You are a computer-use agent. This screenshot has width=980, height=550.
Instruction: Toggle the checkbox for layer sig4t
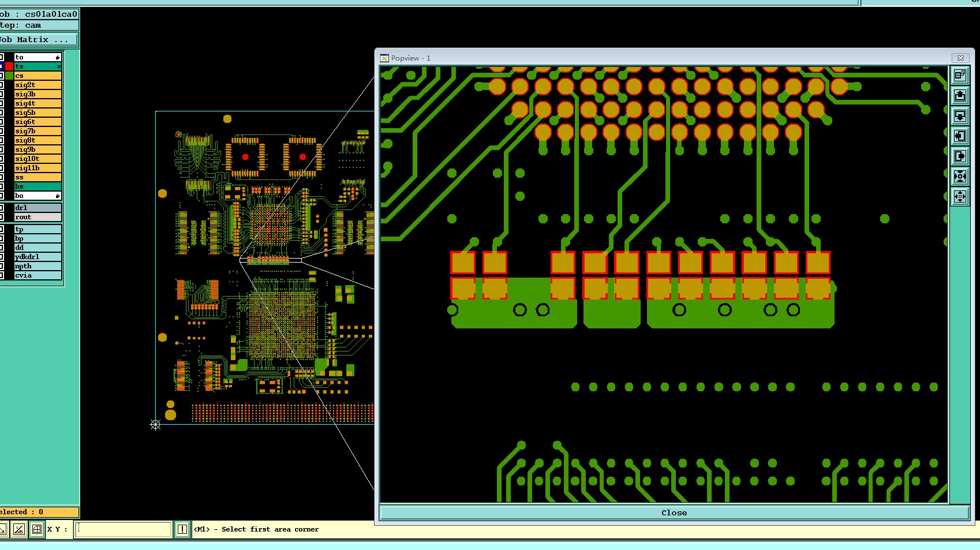point(2,103)
